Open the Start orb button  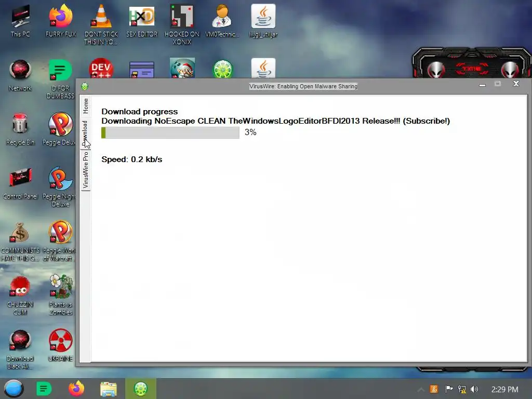coord(14,389)
